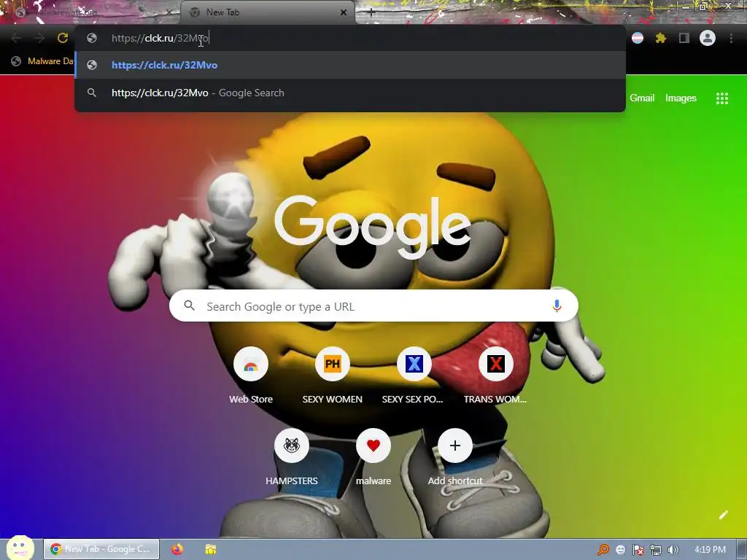Image resolution: width=747 pixels, height=560 pixels.
Task: Click the grey smiley face tray icon
Action: [620, 550]
